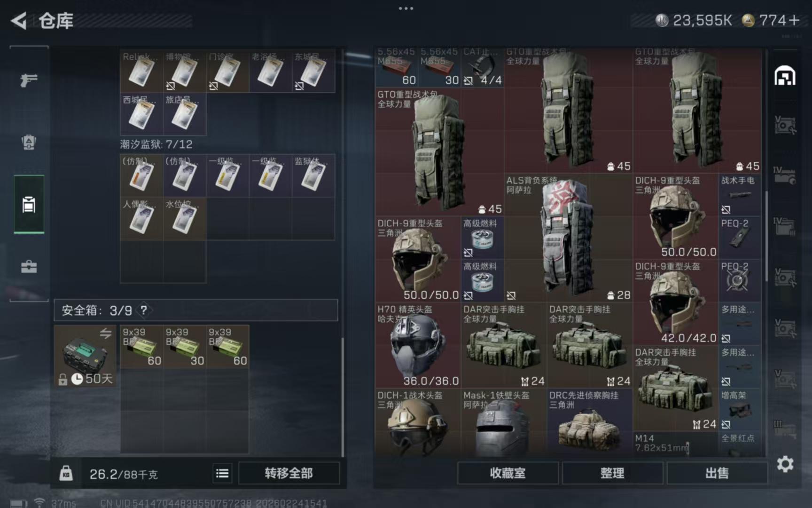The width and height of the screenshot is (812, 508).
Task: Click the 出售 sell button
Action: point(717,473)
